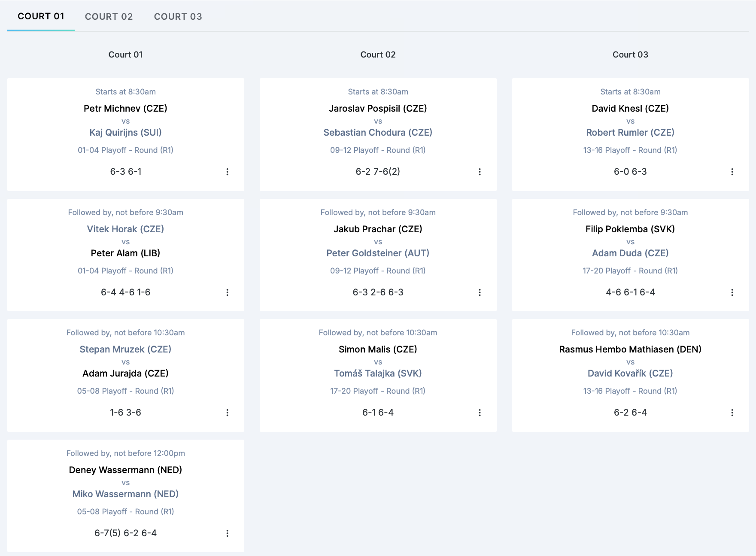
Task: Select the COURT 01 tab
Action: pyautogui.click(x=41, y=16)
